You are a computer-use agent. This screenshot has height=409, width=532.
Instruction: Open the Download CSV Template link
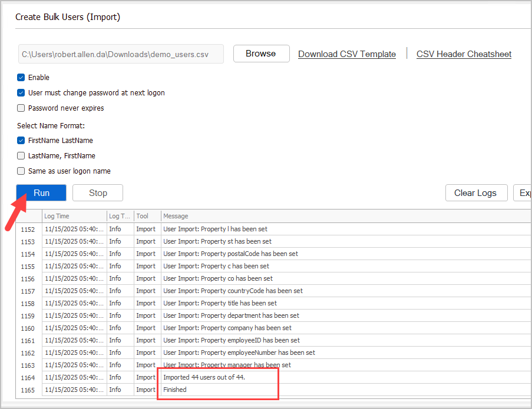click(x=346, y=54)
